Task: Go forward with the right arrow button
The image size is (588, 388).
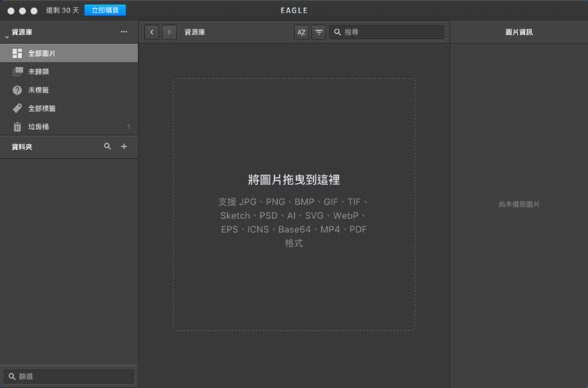Action: click(169, 32)
